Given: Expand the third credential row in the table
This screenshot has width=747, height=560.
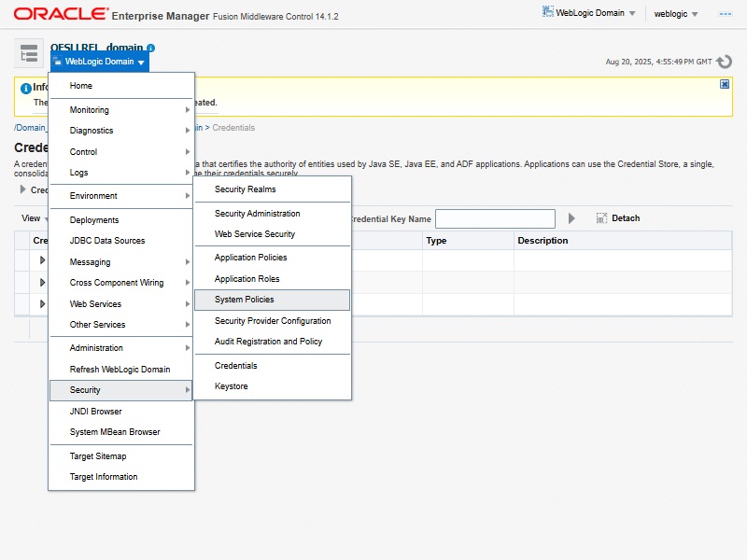Looking at the screenshot, I should tap(42, 304).
